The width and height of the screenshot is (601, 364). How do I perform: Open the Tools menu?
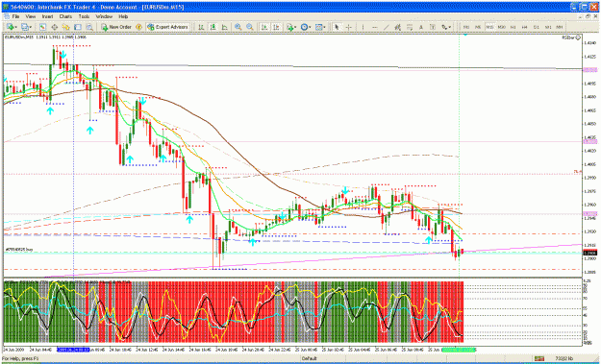click(84, 17)
